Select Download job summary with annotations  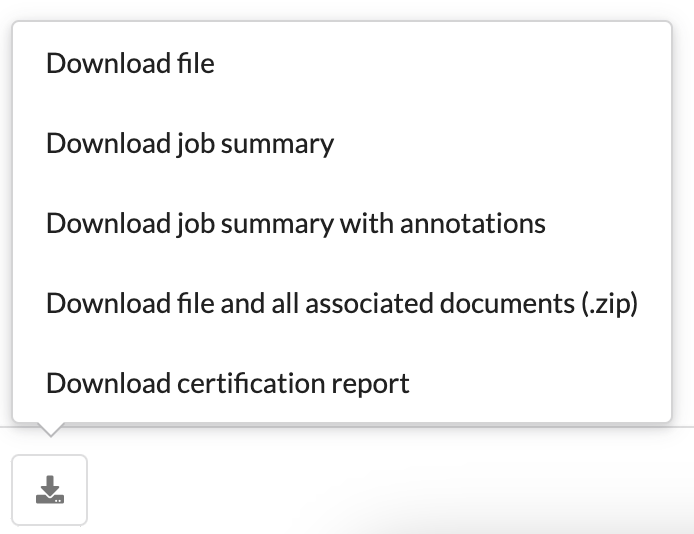342,223
